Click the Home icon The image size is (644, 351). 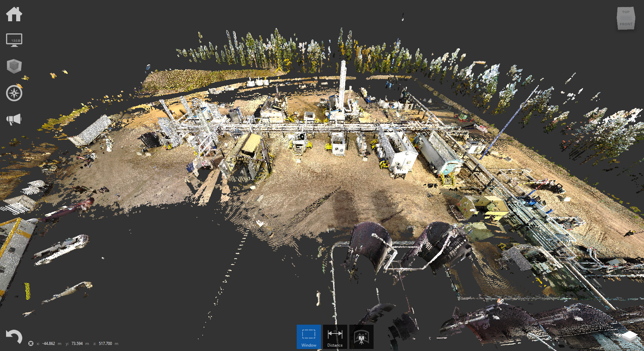(14, 15)
